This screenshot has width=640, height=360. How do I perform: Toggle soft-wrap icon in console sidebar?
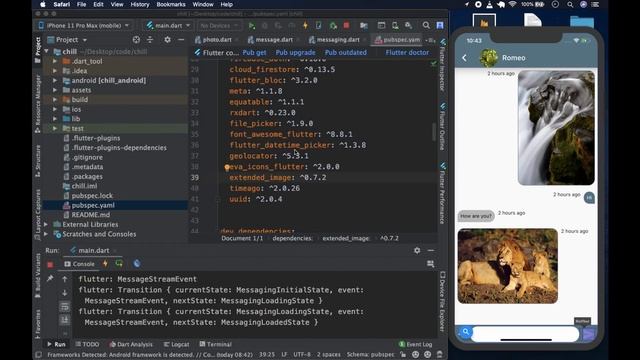64,307
